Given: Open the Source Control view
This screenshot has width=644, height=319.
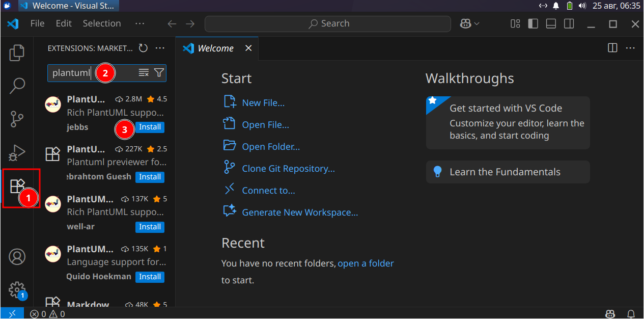Looking at the screenshot, I should (17, 119).
